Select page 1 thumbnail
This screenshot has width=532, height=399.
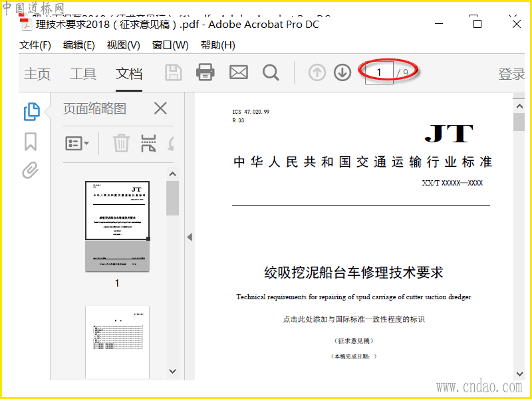coord(118,226)
